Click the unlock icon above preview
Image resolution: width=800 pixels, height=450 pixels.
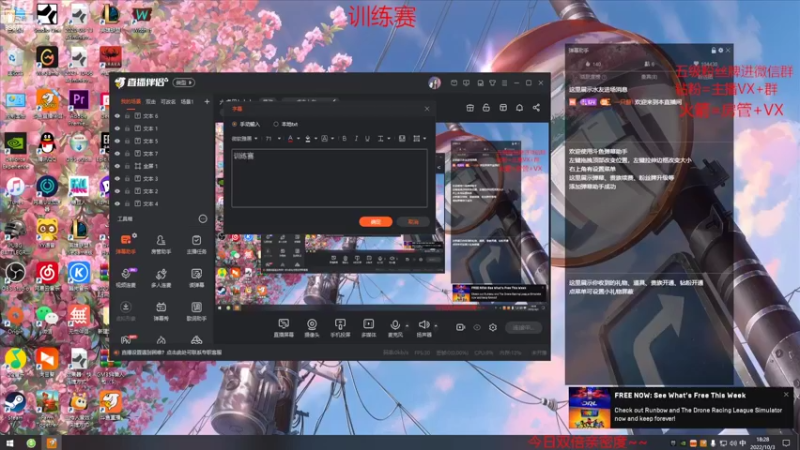pos(486,108)
